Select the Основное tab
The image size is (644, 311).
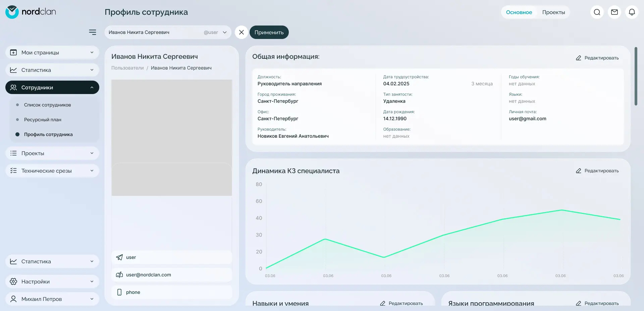(519, 12)
